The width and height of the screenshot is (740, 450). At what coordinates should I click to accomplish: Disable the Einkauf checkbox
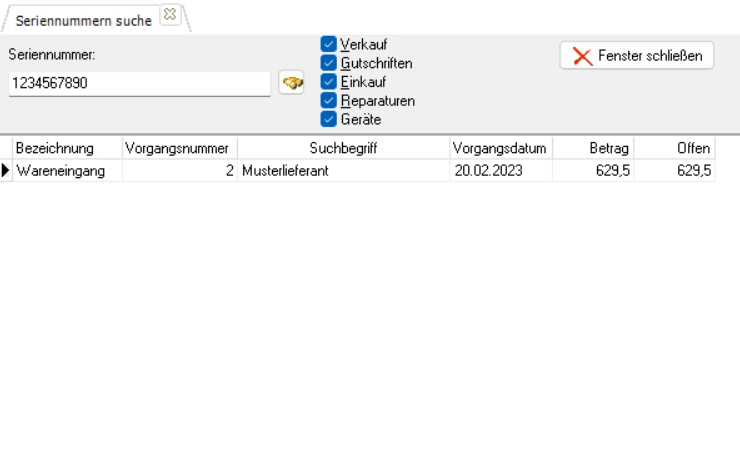point(328,82)
